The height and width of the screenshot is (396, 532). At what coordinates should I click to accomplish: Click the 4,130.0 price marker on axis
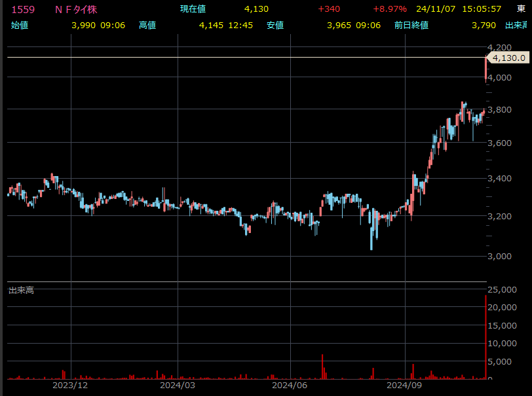coord(508,58)
